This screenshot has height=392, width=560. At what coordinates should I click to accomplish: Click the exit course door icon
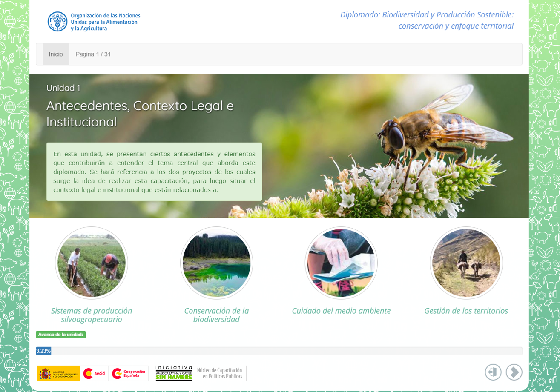pos(493,372)
